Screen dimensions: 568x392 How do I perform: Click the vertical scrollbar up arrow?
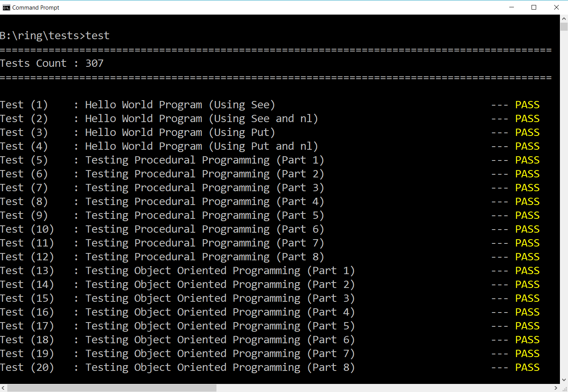(564, 18)
